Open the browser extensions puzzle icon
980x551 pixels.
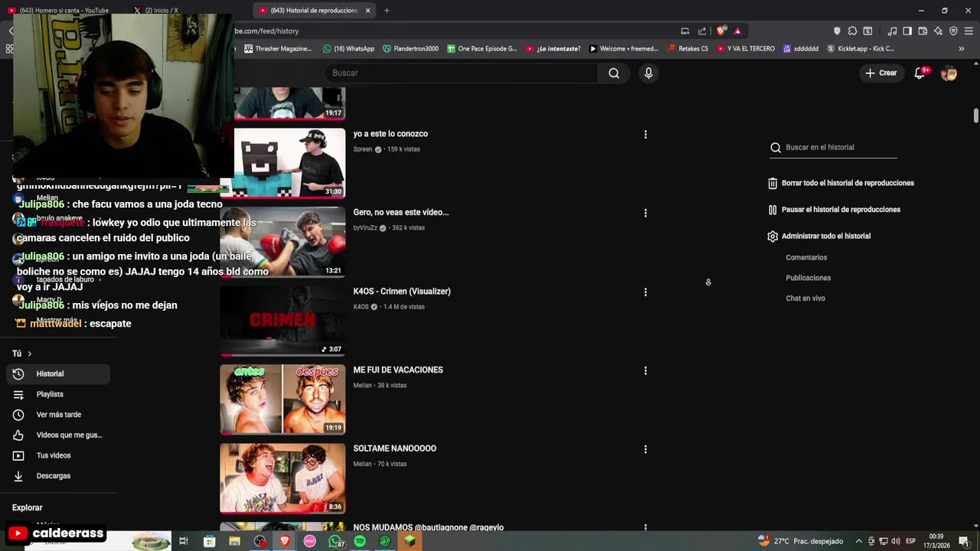(x=852, y=31)
